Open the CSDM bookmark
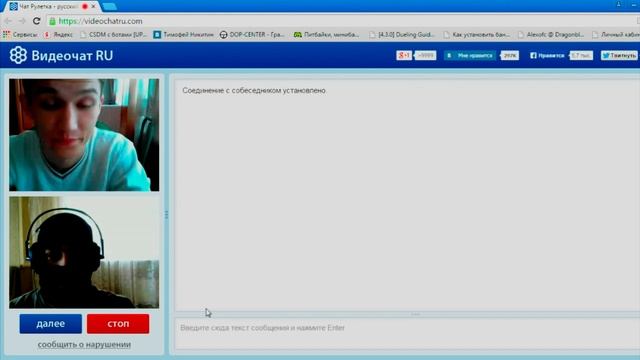The image size is (640, 360). 113,35
